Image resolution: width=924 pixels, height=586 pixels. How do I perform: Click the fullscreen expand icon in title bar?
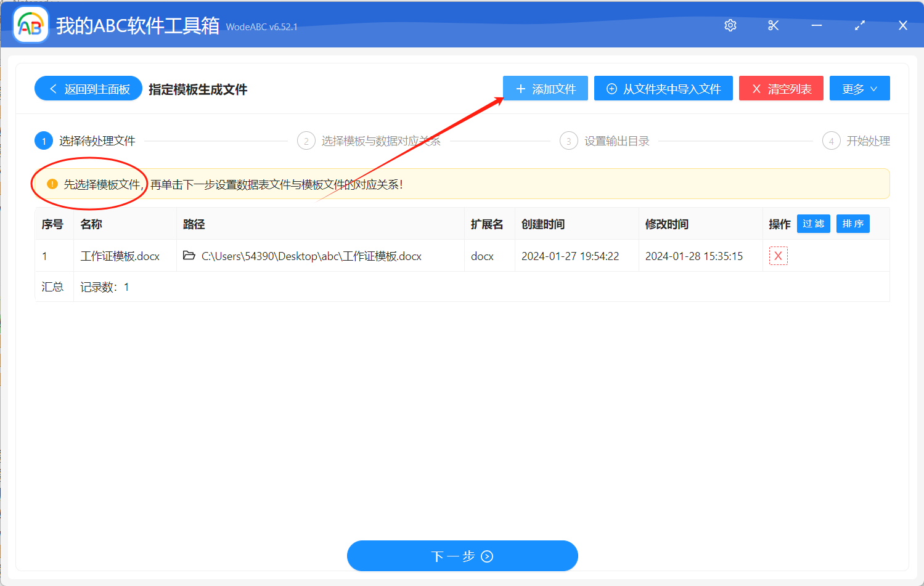[859, 25]
